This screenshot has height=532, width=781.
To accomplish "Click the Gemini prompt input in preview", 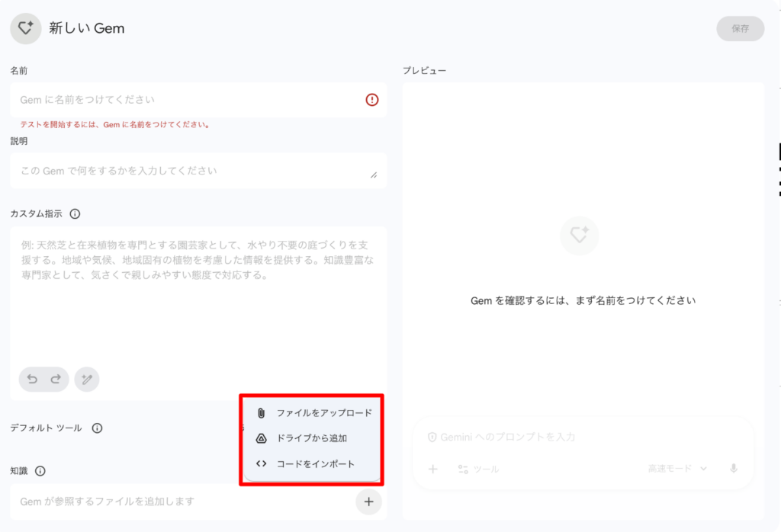I will [580, 437].
